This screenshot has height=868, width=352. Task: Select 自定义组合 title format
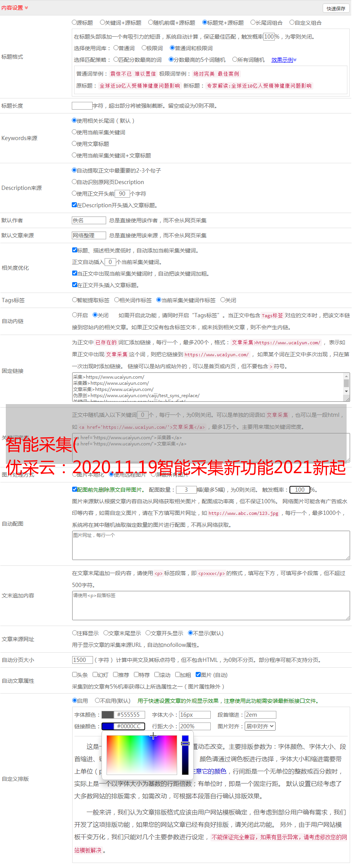[x=292, y=23]
